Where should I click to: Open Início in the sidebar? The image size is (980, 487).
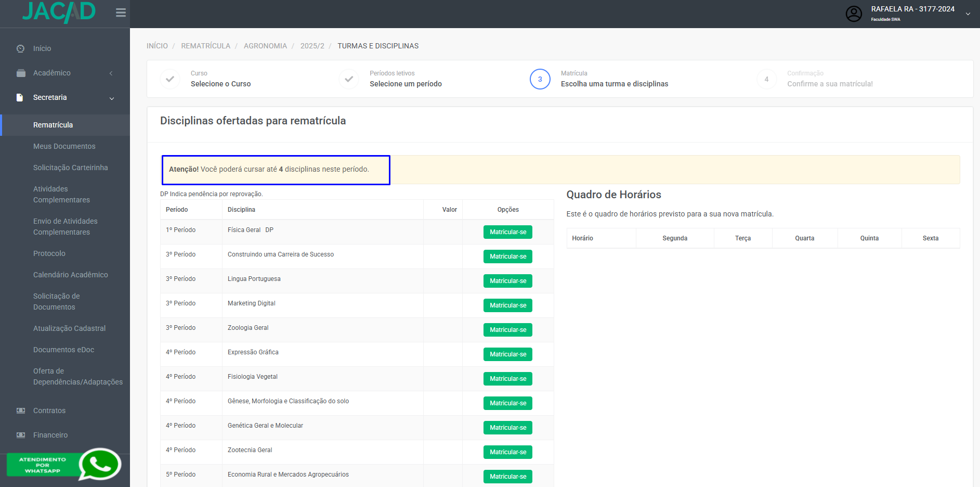pyautogui.click(x=42, y=48)
